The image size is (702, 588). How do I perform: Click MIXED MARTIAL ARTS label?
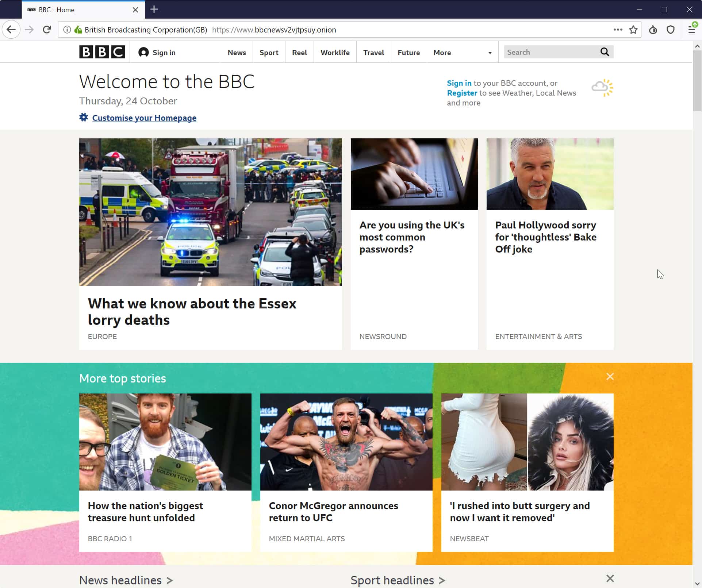click(307, 539)
